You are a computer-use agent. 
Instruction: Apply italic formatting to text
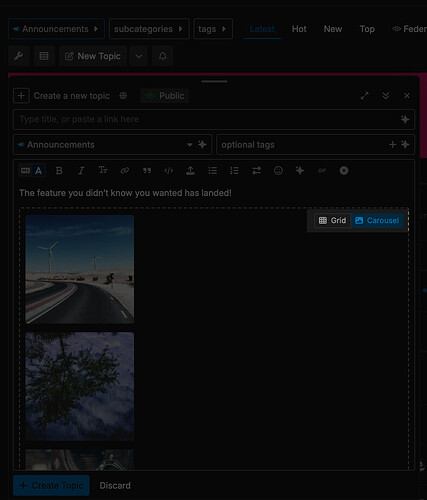[81, 171]
